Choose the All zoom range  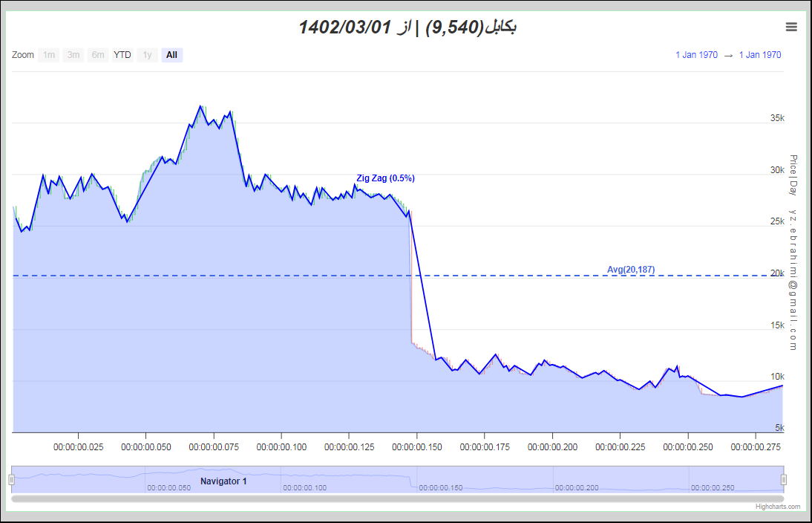[x=172, y=55]
